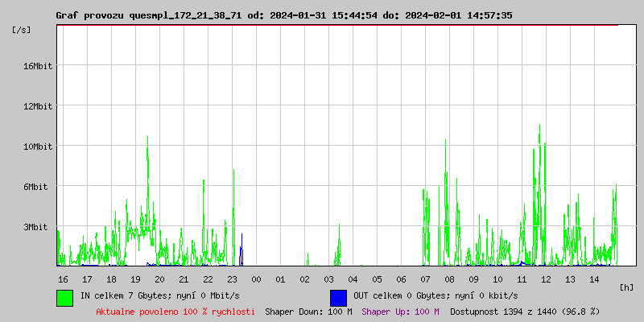The width and height of the screenshot is (644, 322).
Task: Click the 00 midnight hour marker
Action: click(256, 279)
